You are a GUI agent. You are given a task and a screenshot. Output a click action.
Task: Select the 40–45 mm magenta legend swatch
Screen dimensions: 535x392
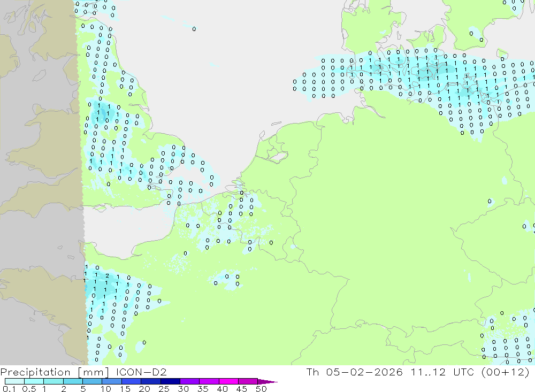click(x=228, y=381)
